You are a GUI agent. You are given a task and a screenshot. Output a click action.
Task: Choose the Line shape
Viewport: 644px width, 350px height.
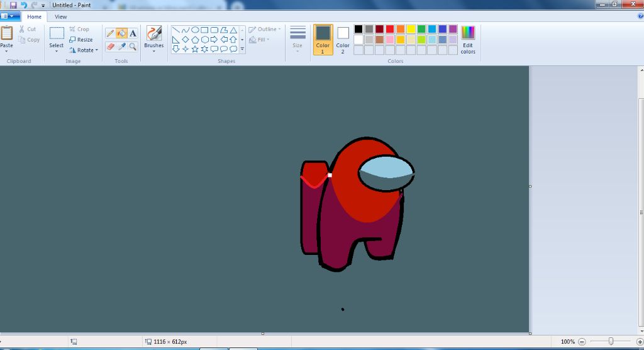pos(176,30)
